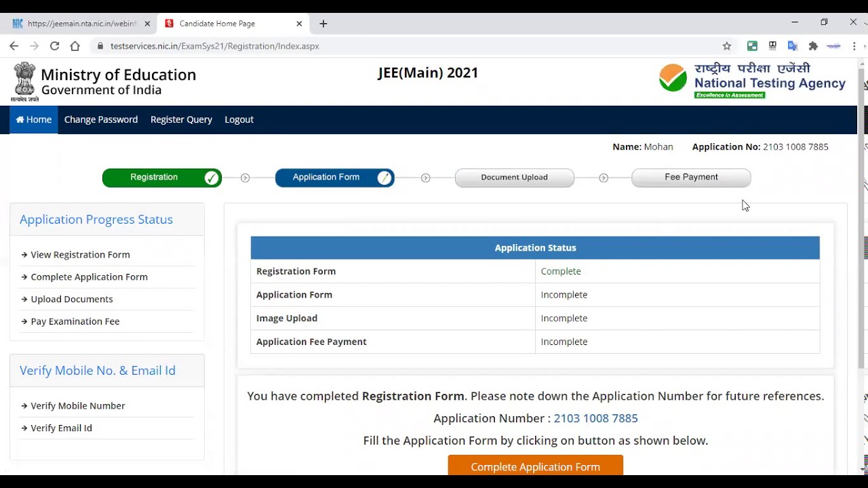Viewport: 868px width, 488px height.
Task: Open the Chrome profile avatar
Action: 834,46
